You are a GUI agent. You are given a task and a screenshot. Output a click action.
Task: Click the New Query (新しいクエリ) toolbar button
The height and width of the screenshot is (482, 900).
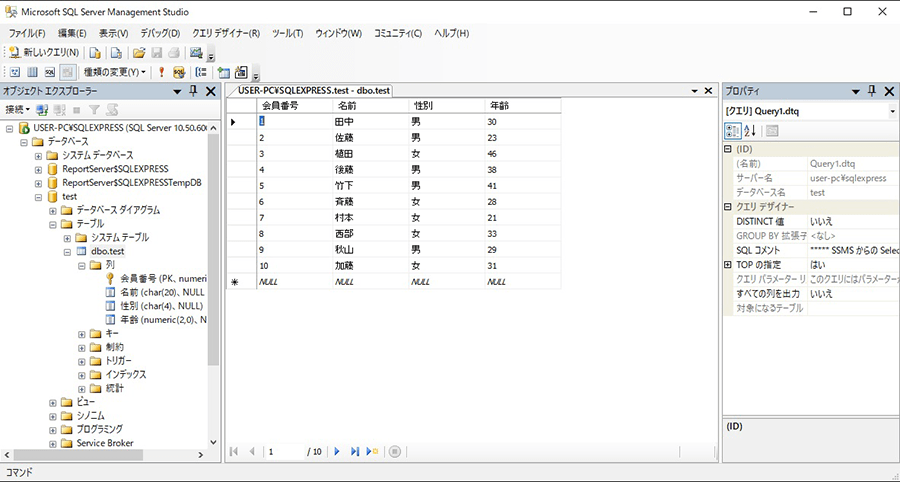coord(44,53)
